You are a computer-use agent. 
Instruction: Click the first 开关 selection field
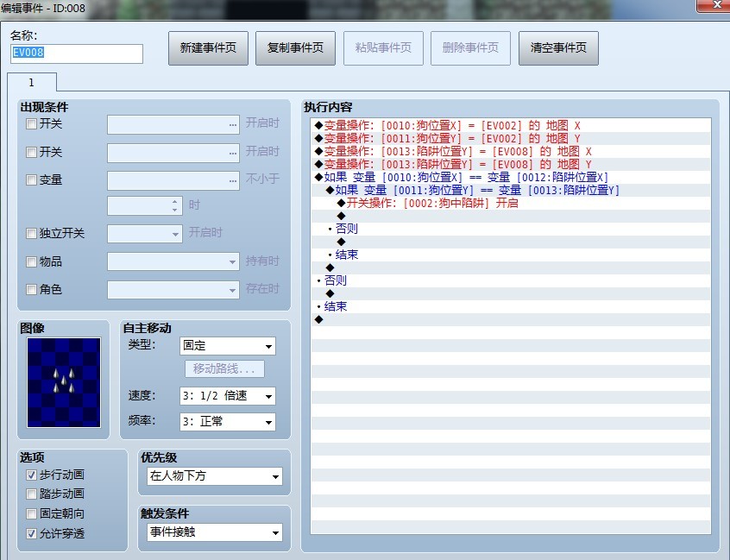coord(173,125)
